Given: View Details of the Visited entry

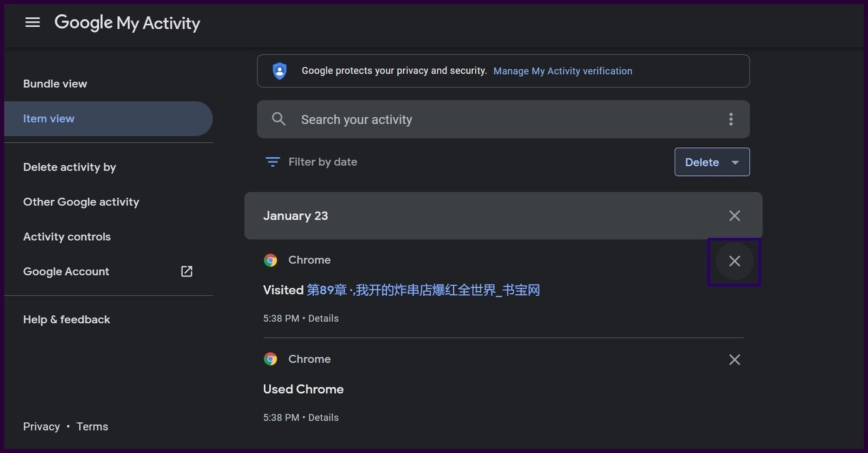Looking at the screenshot, I should click(x=324, y=318).
